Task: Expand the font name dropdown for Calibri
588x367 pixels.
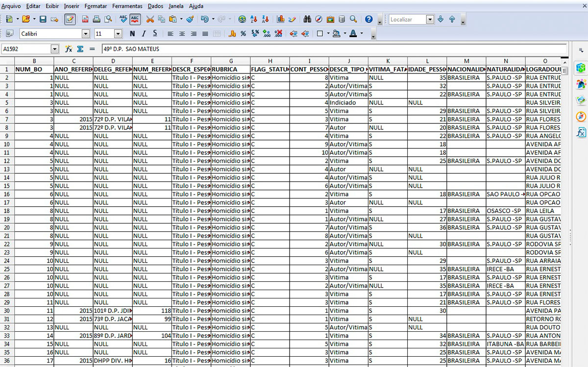Action: point(86,34)
